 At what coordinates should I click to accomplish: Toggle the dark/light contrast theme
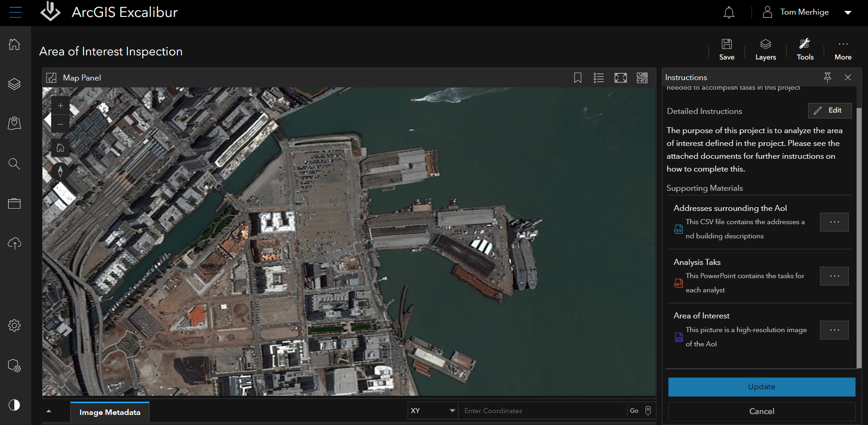(x=15, y=405)
